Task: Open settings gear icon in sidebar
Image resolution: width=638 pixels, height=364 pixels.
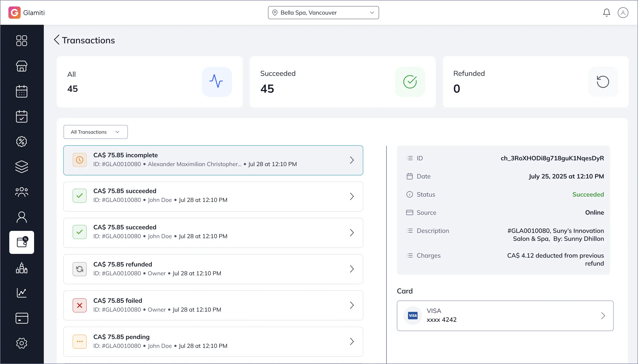Action: click(x=21, y=343)
